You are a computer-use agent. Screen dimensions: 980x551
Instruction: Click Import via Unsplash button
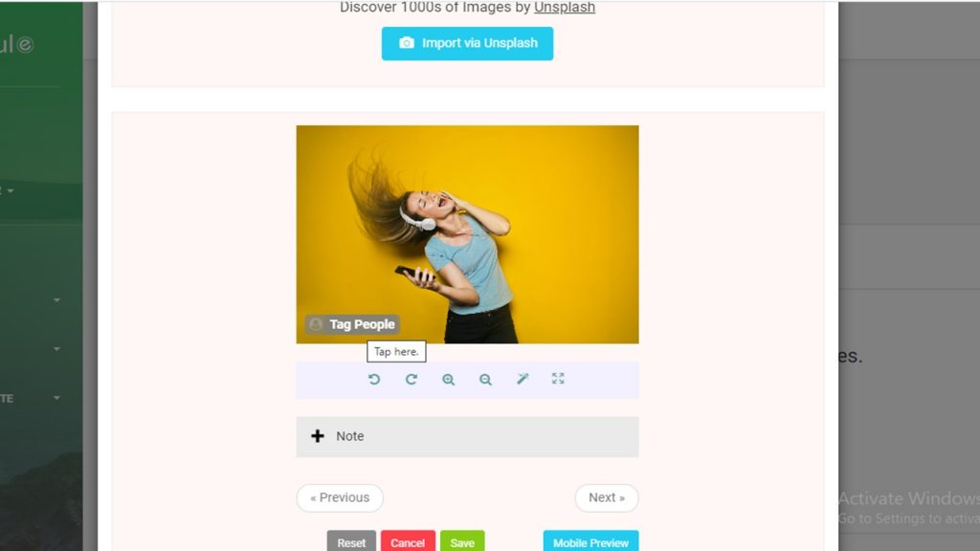467,44
